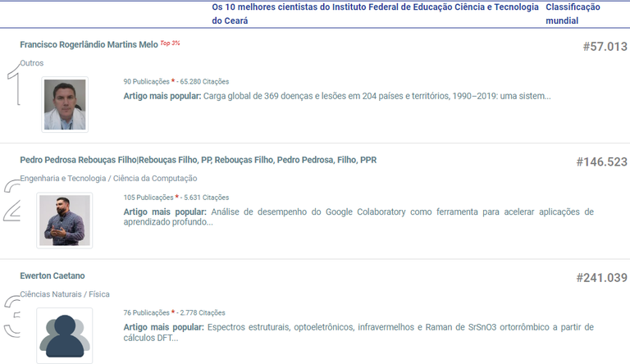Open the Google Colaboratory performance analysis article
Image resolution: width=630 pixels, height=364 pixels.
(401, 212)
